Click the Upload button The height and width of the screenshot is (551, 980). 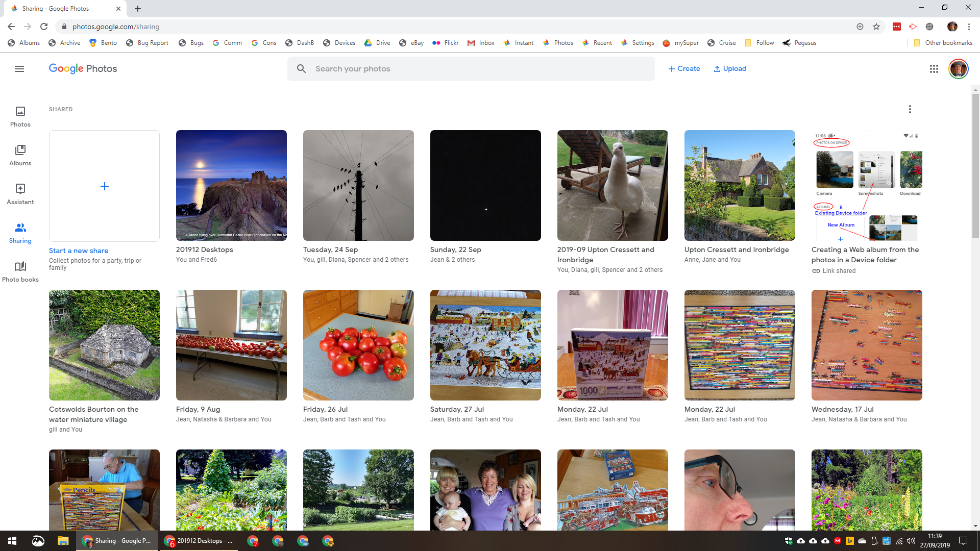(x=730, y=69)
